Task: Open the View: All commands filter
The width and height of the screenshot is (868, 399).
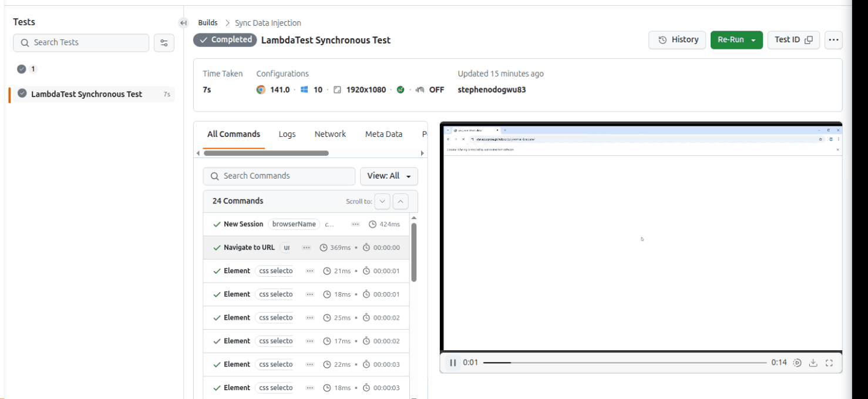Action: 389,176
